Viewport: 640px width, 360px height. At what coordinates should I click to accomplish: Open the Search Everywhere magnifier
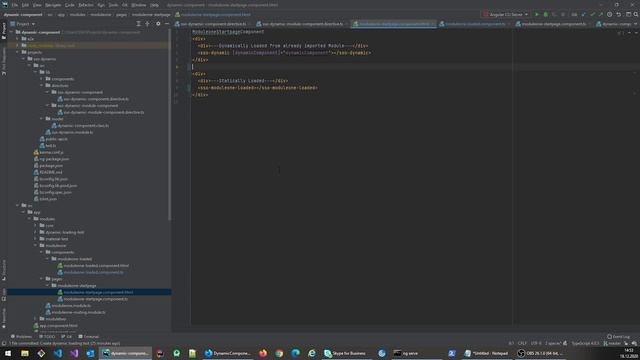pyautogui.click(x=636, y=14)
